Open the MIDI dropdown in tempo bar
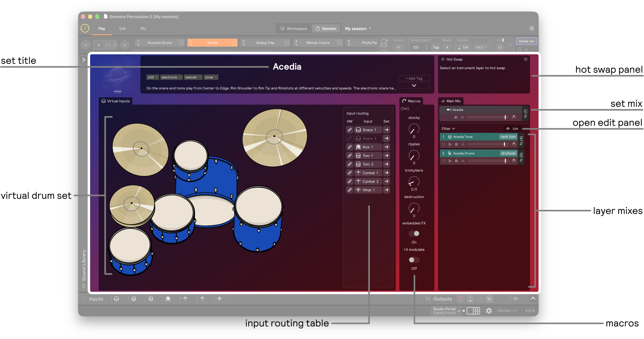Screen dimensions: 644x339 481,47
